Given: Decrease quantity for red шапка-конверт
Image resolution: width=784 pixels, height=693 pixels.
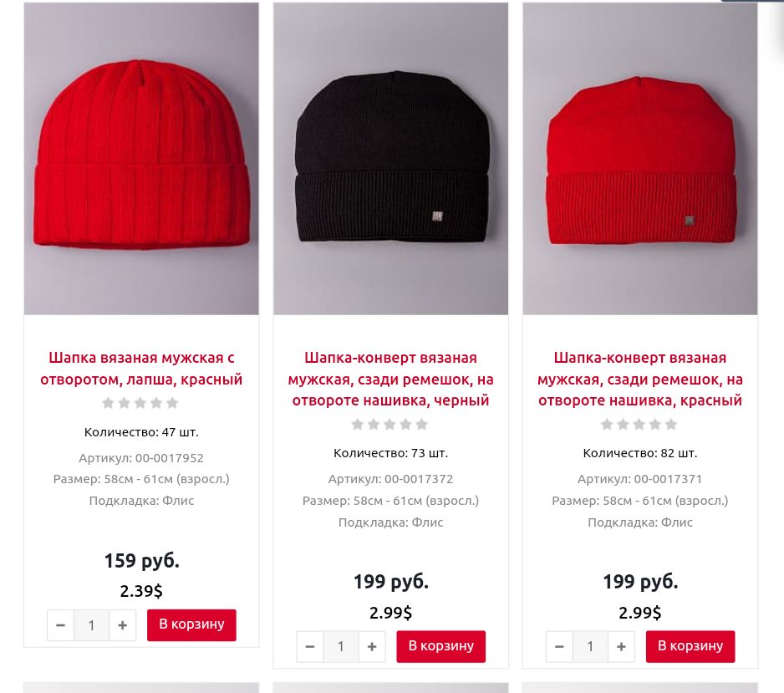Looking at the screenshot, I should [x=559, y=646].
